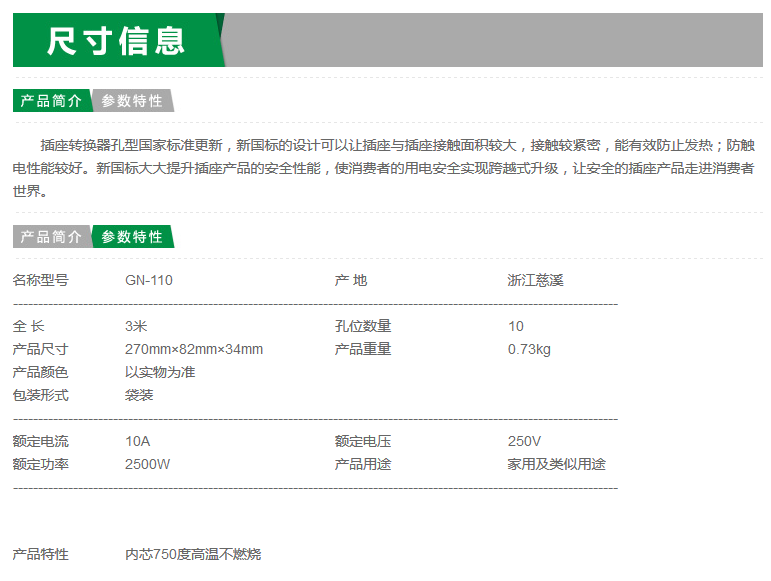Click the 浙江慈溪 origin value

coord(535,280)
